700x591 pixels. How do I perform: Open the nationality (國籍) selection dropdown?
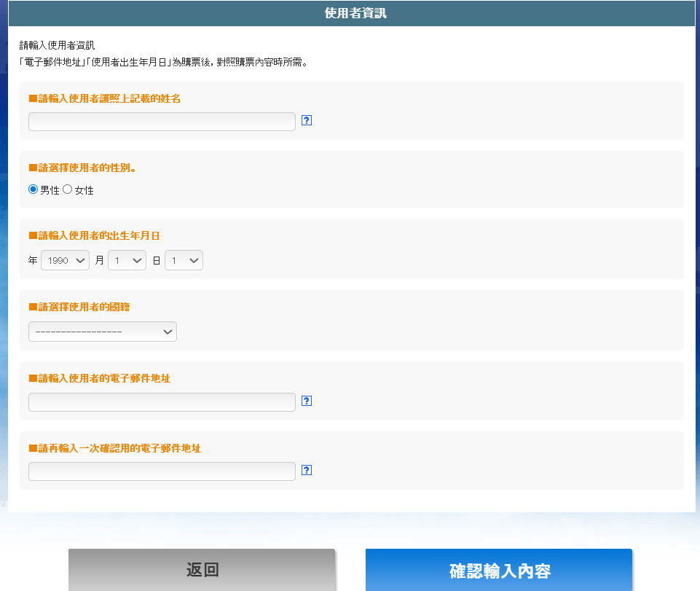pyautogui.click(x=103, y=332)
